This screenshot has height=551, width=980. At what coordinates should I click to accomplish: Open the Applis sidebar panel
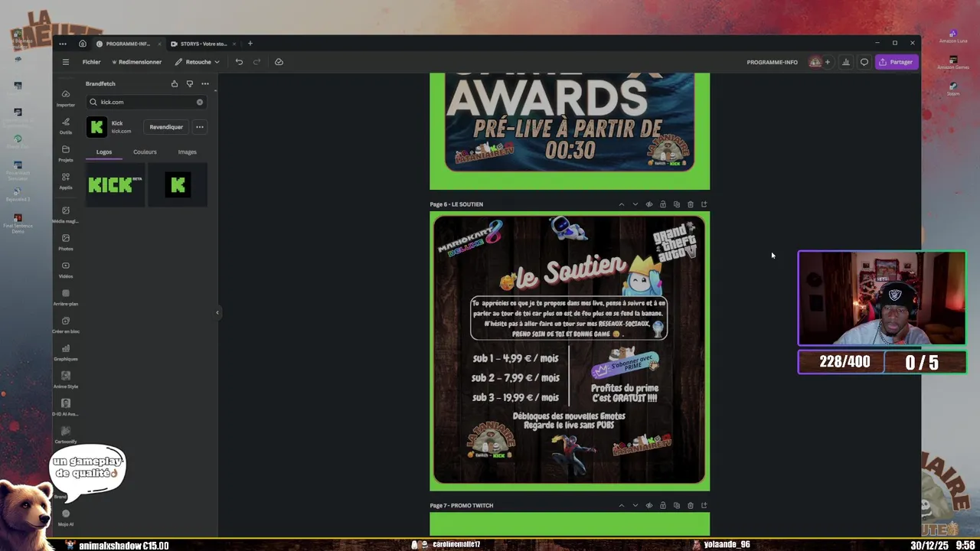point(66,181)
